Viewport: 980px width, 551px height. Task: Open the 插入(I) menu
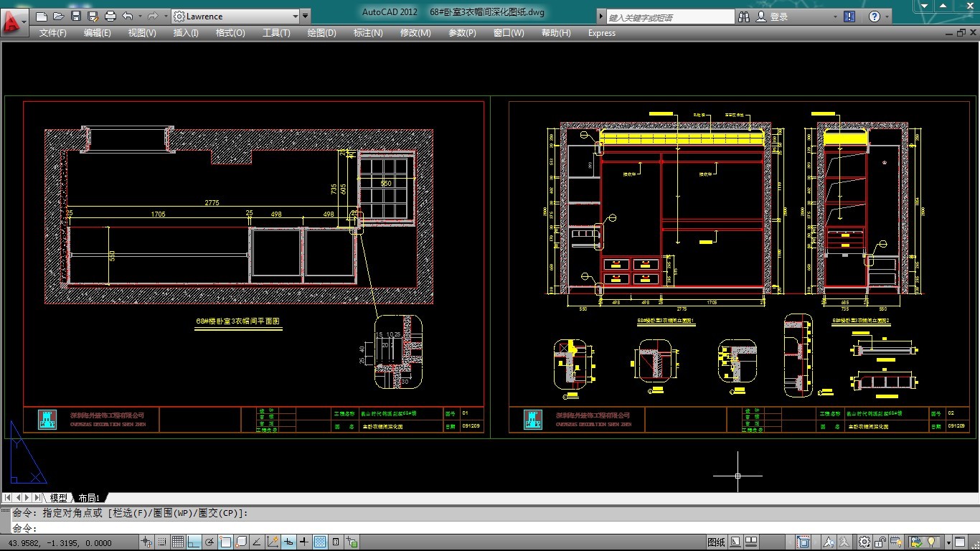pos(186,33)
